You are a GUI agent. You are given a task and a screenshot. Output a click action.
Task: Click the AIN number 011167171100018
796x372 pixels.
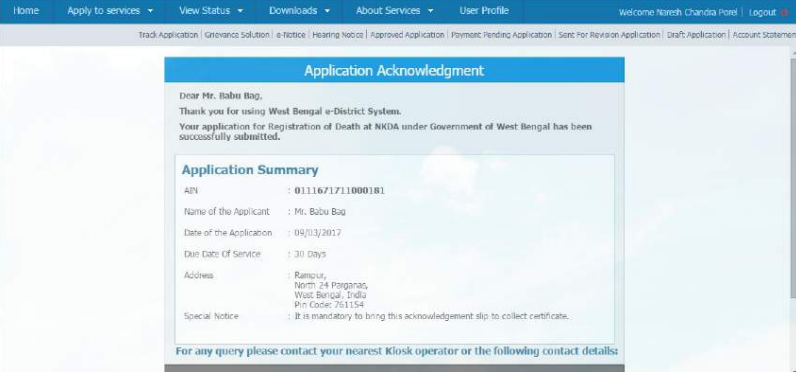339,191
